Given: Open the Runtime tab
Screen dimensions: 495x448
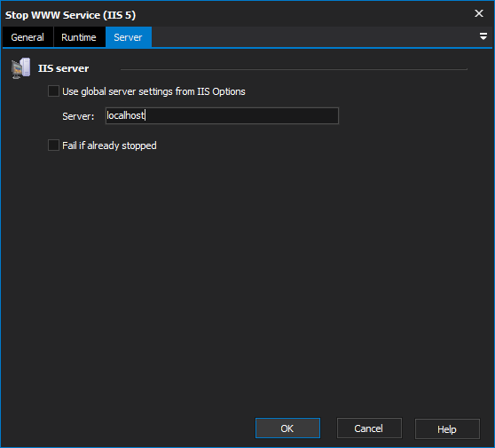Looking at the screenshot, I should [x=79, y=37].
